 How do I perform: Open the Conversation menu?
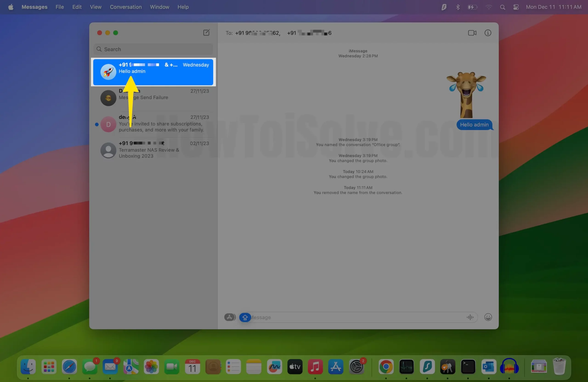tap(126, 7)
